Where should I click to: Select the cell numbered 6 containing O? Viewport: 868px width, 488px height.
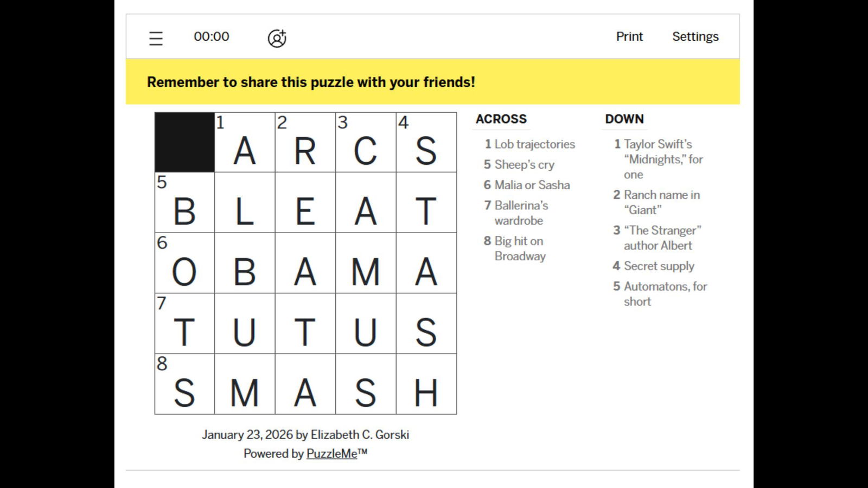184,264
